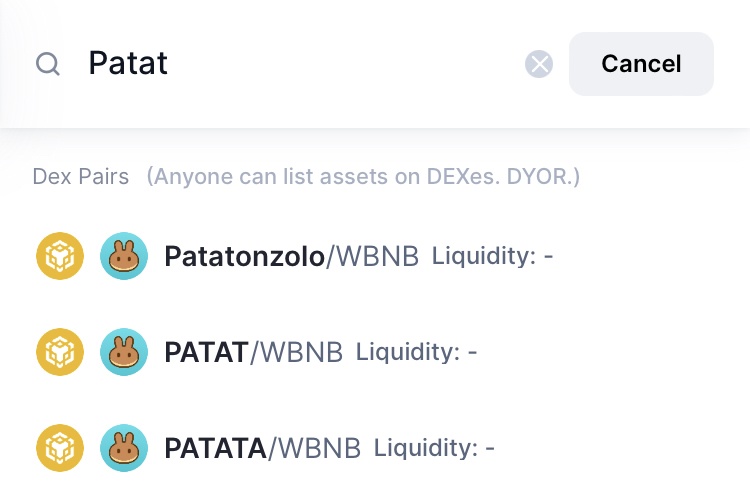The width and height of the screenshot is (750, 498).
Task: Click the Dex Pairs section heading
Action: pyautogui.click(x=81, y=177)
